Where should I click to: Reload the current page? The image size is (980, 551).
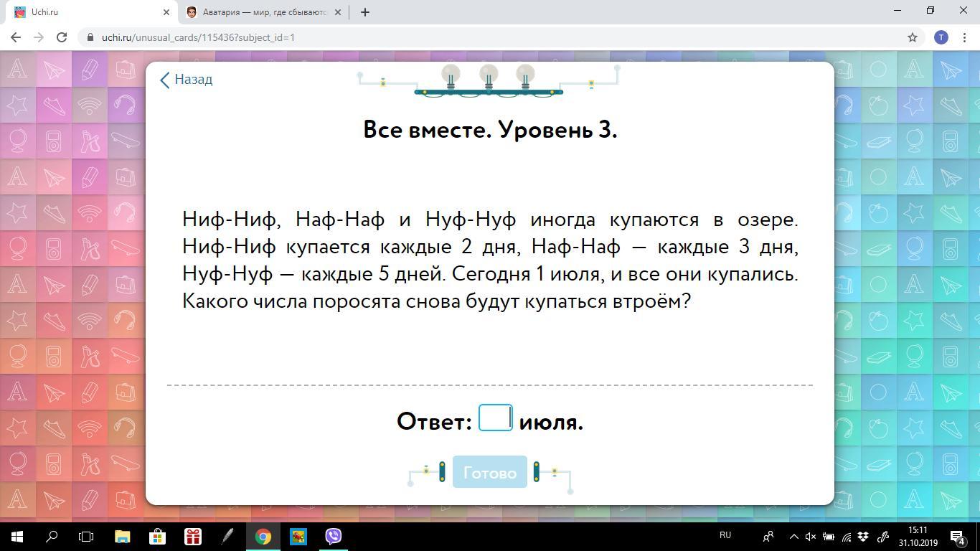62,37
